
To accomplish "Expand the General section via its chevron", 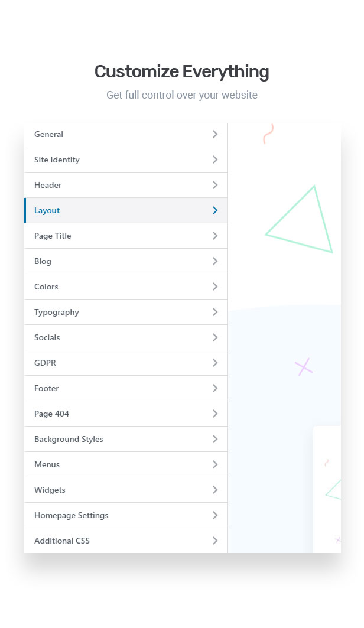I will pyautogui.click(x=215, y=134).
